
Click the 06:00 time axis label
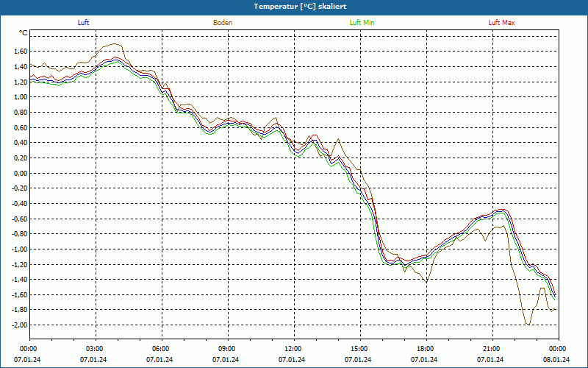pos(162,349)
